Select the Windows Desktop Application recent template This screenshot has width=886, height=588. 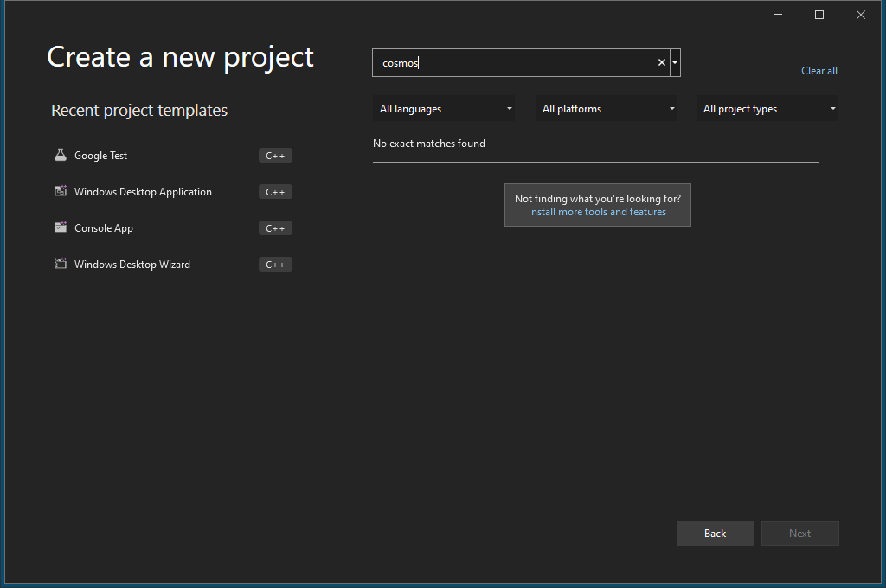(x=172, y=191)
